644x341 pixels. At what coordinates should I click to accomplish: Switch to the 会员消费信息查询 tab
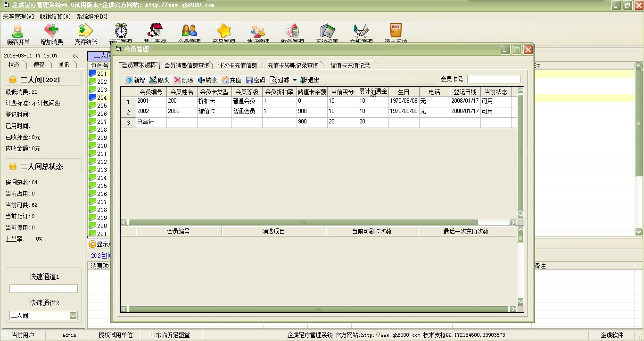pos(187,65)
